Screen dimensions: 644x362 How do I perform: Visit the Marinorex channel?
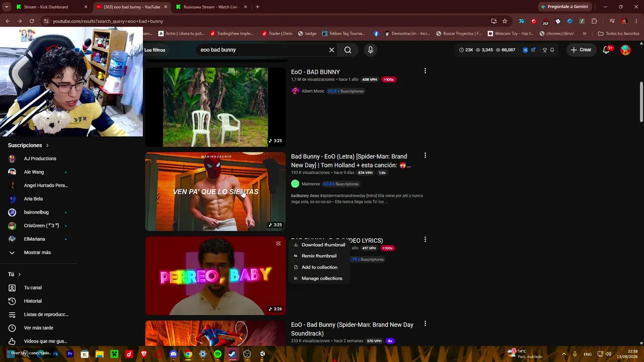click(x=310, y=184)
